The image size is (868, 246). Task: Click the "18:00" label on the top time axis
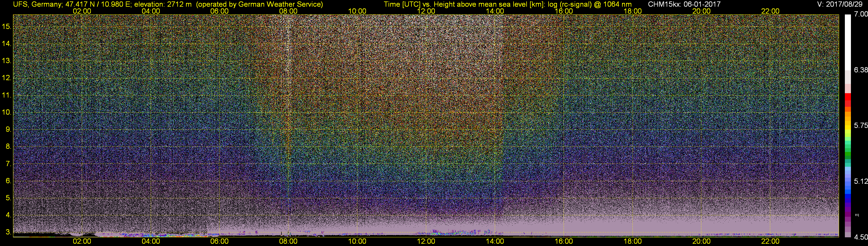[x=632, y=11]
